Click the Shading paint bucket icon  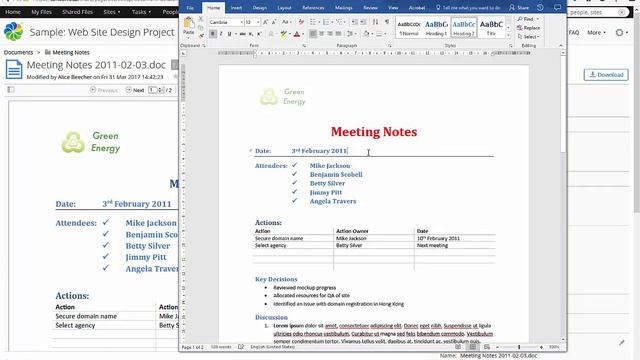(x=366, y=34)
